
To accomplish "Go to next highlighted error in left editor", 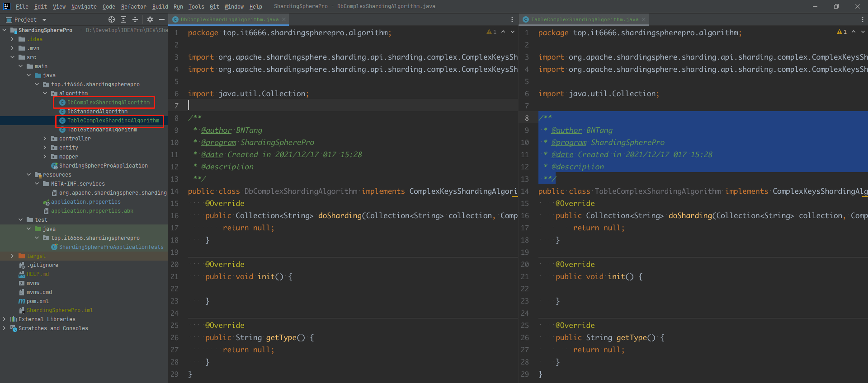I will (513, 32).
